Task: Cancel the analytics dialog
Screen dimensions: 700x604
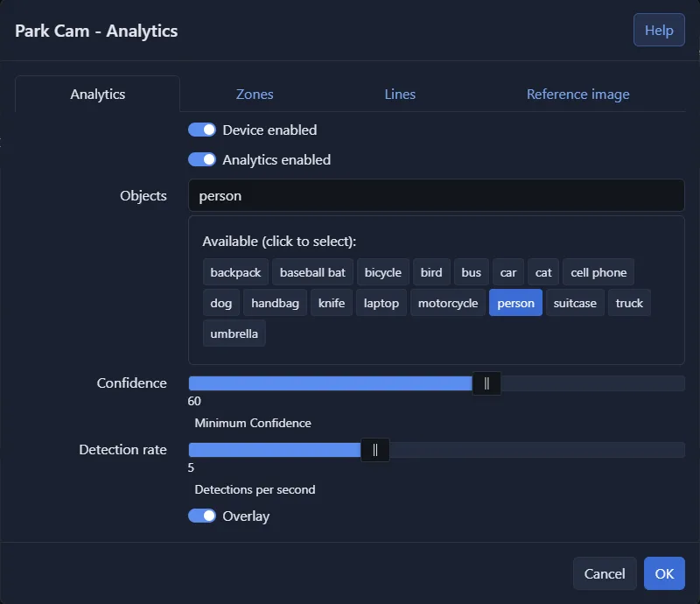Action: pyautogui.click(x=605, y=573)
